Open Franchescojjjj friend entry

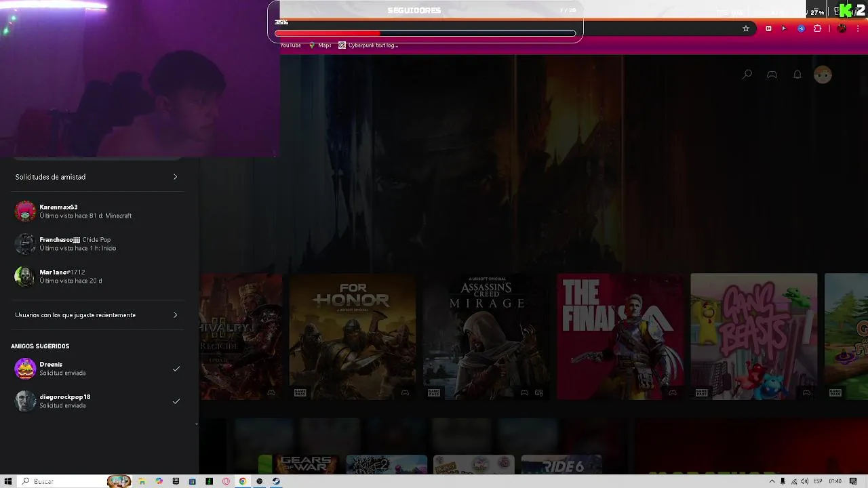[x=99, y=244]
